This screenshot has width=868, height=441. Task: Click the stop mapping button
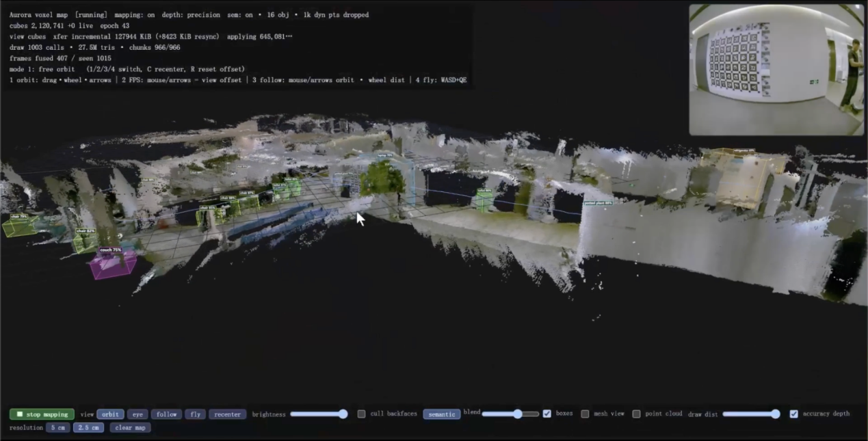42,414
